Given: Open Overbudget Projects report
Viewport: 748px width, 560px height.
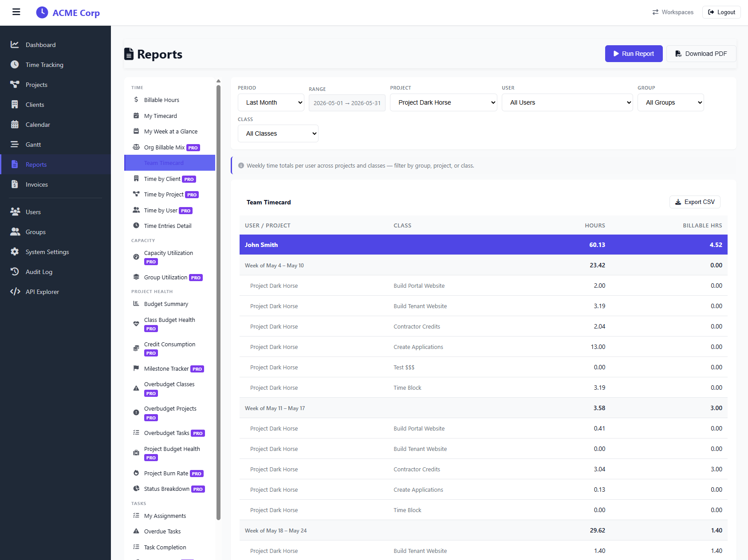Looking at the screenshot, I should click(169, 412).
